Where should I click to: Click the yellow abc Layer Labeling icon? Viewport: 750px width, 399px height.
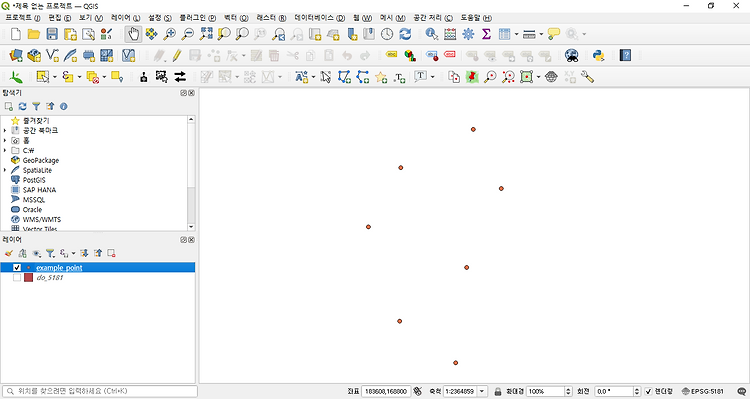click(x=391, y=55)
